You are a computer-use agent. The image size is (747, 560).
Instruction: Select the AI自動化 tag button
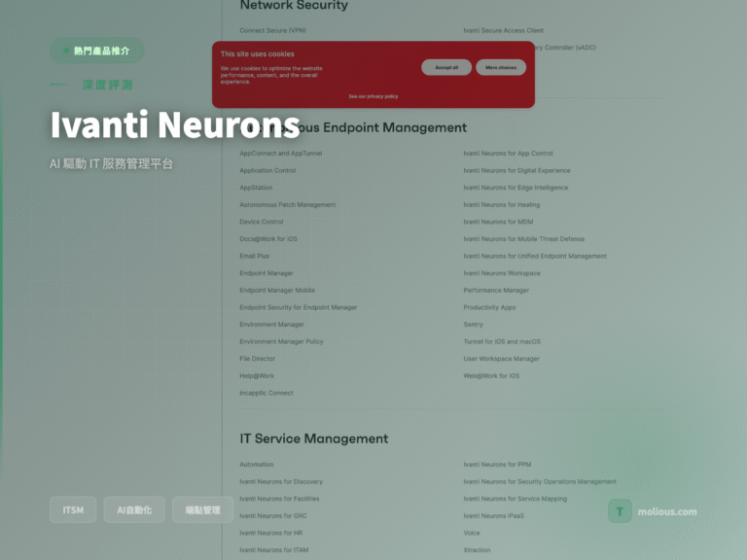coord(134,510)
